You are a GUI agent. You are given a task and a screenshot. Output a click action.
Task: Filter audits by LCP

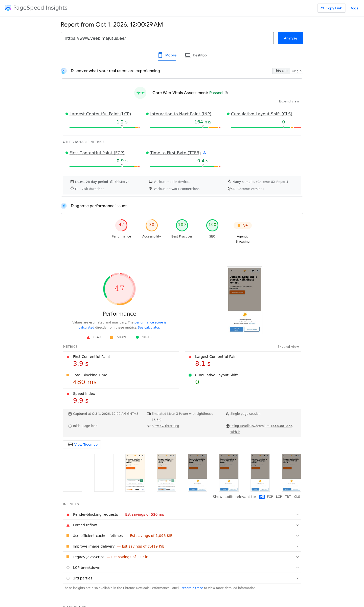click(x=279, y=497)
